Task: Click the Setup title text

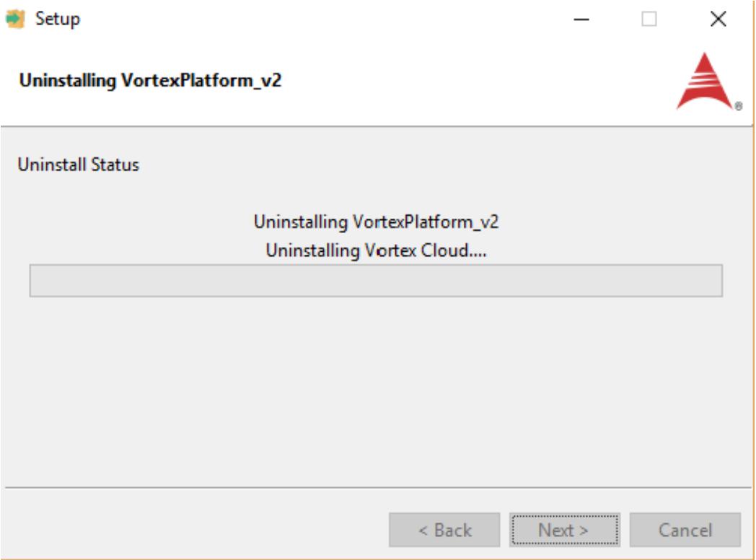Action: pos(58,19)
